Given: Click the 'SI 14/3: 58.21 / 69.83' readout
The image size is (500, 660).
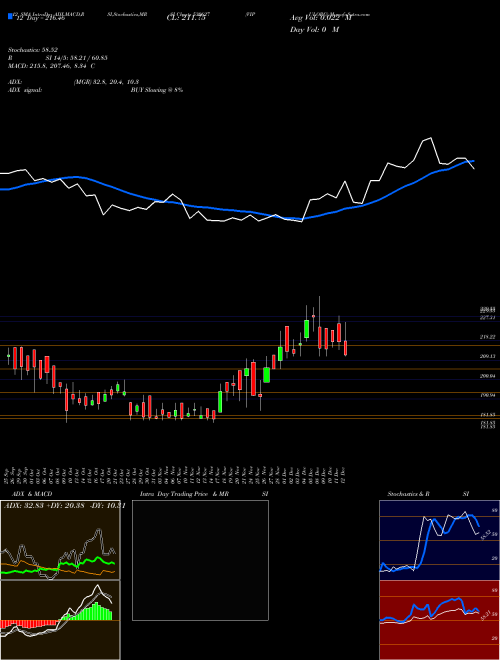Looking at the screenshot, I should pyautogui.click(x=76, y=58).
